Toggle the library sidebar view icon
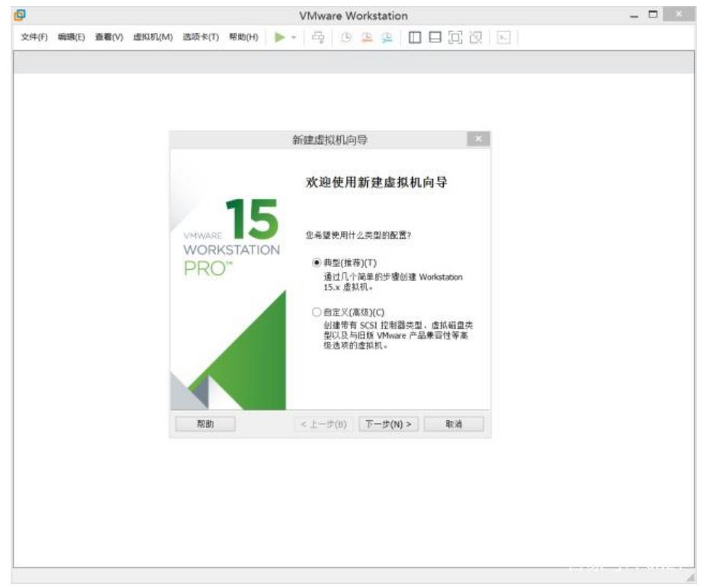 click(x=414, y=37)
